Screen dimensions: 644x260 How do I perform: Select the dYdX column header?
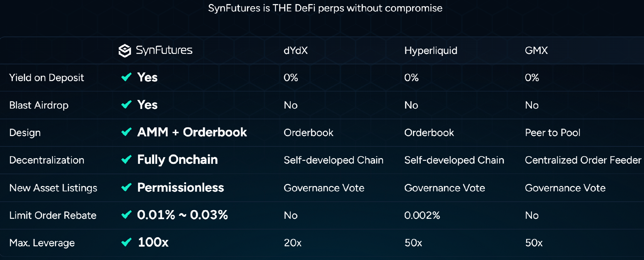pyautogui.click(x=296, y=51)
